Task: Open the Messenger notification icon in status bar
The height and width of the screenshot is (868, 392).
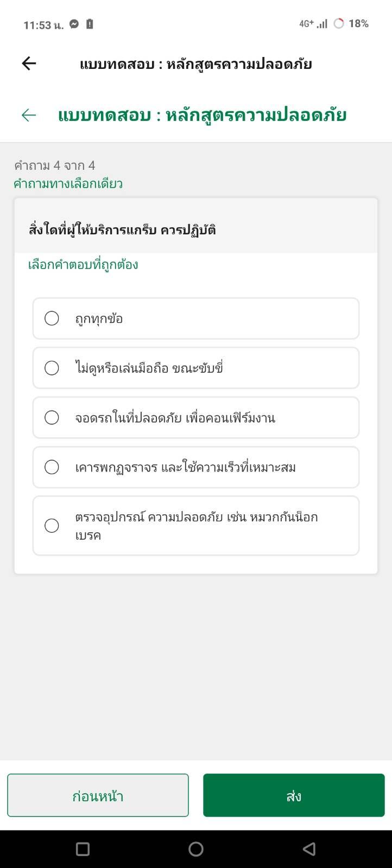Action: [x=74, y=24]
